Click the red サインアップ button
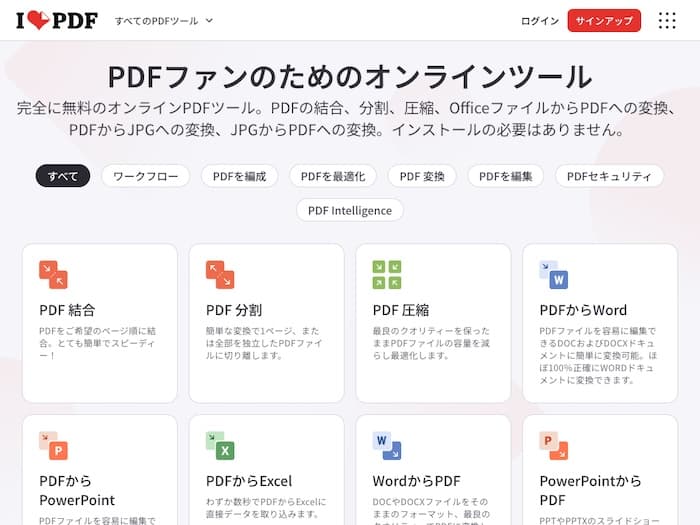This screenshot has width=700, height=525. pos(604,21)
